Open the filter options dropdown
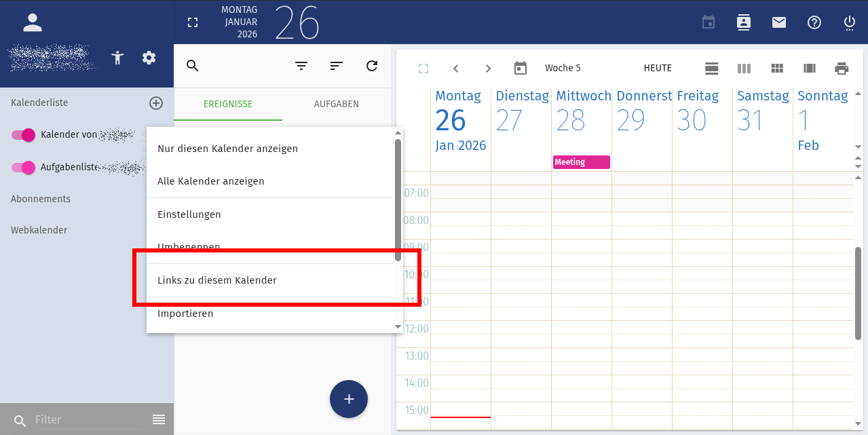The image size is (868, 435). pyautogui.click(x=301, y=66)
